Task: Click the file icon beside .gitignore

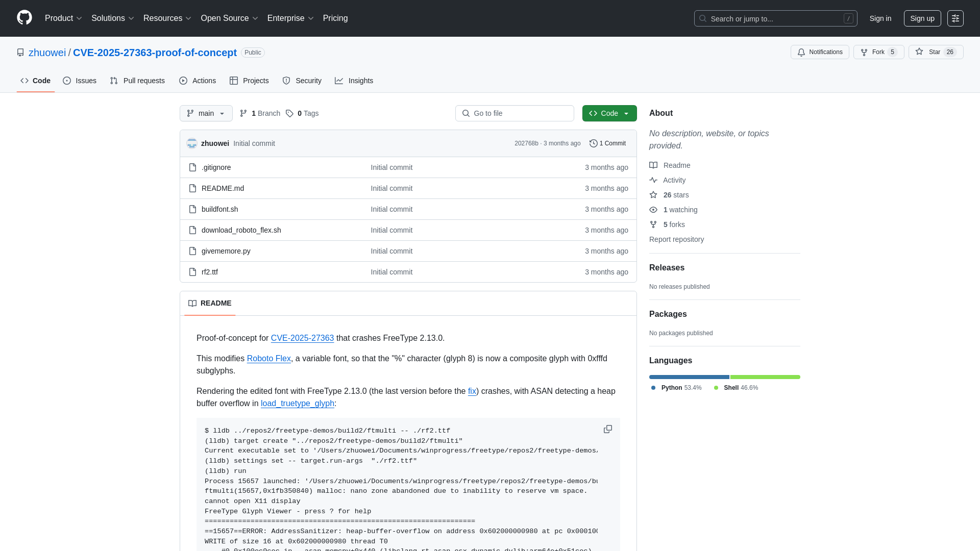Action: click(192, 167)
